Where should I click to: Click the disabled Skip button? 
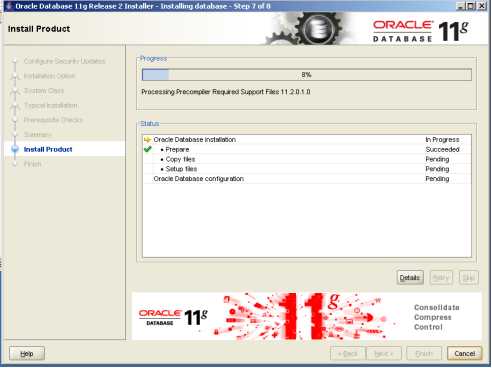click(468, 278)
